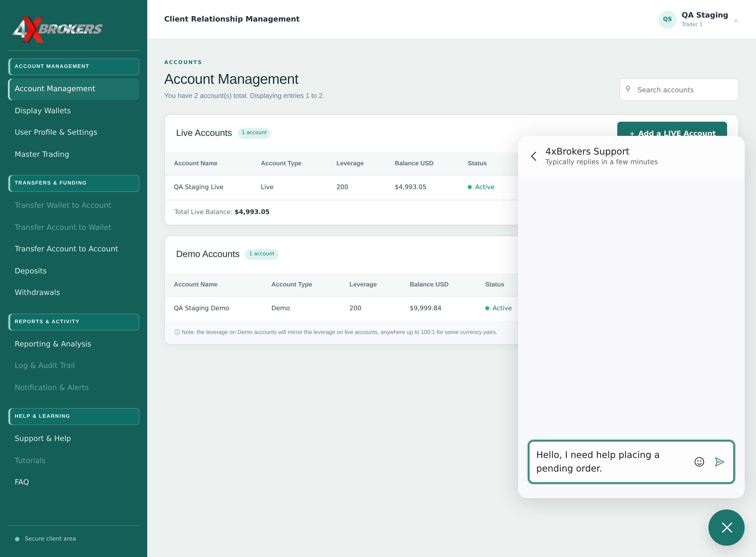Select the QA Staging Demo account name

pyautogui.click(x=201, y=308)
